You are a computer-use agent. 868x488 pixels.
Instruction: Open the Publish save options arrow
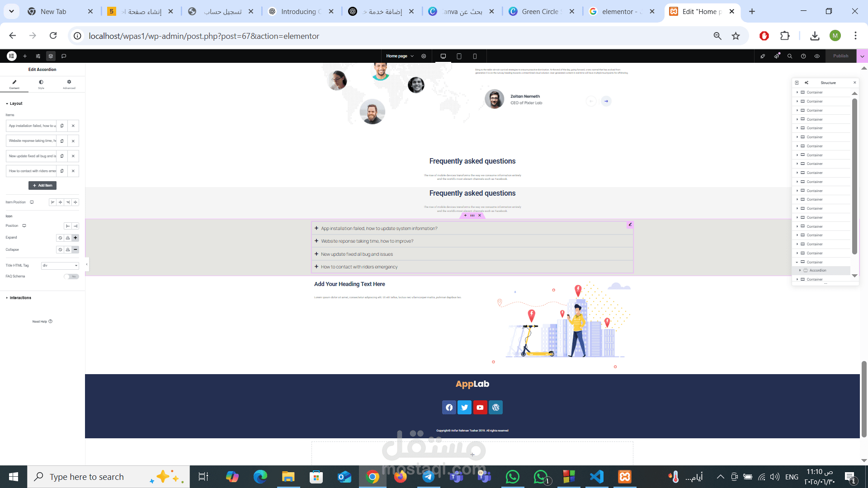tap(862, 56)
